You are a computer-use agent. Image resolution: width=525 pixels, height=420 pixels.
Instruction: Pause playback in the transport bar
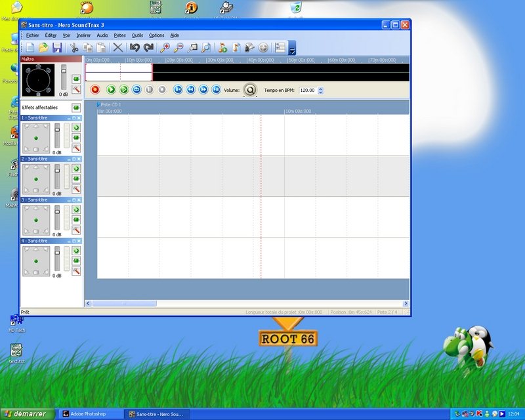coord(150,90)
